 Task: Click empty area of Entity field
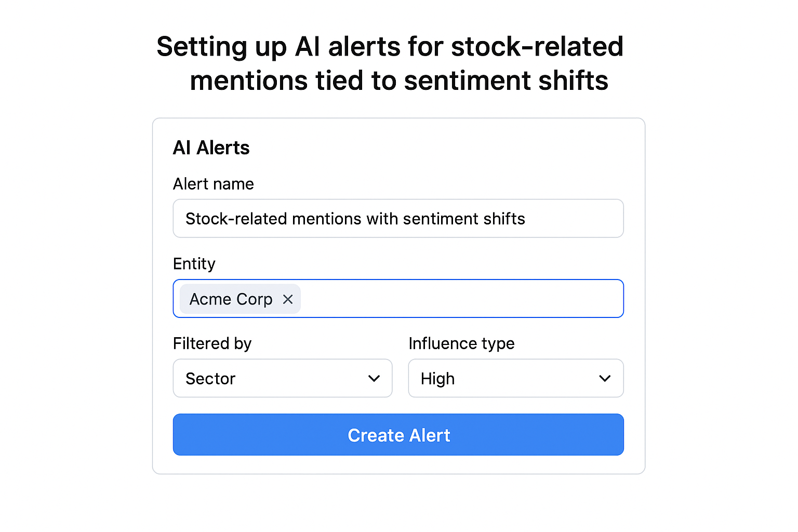pyautogui.click(x=461, y=299)
